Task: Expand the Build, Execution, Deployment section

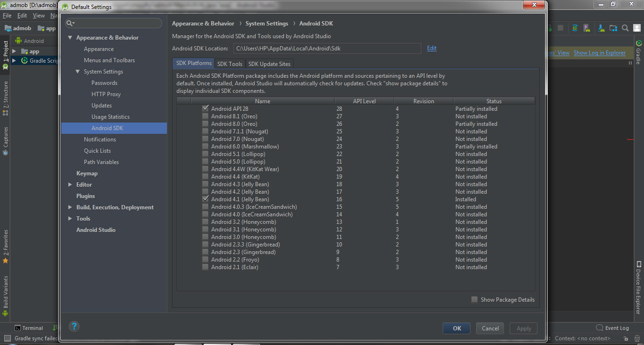Action: 70,207
